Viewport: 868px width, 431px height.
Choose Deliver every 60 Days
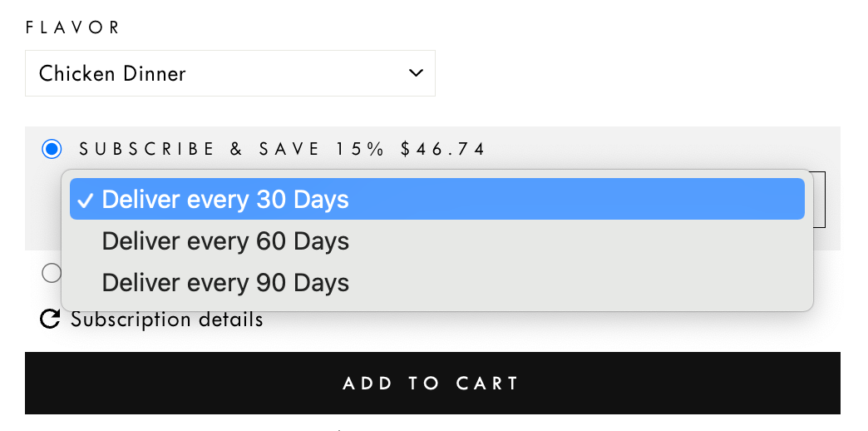coord(225,241)
